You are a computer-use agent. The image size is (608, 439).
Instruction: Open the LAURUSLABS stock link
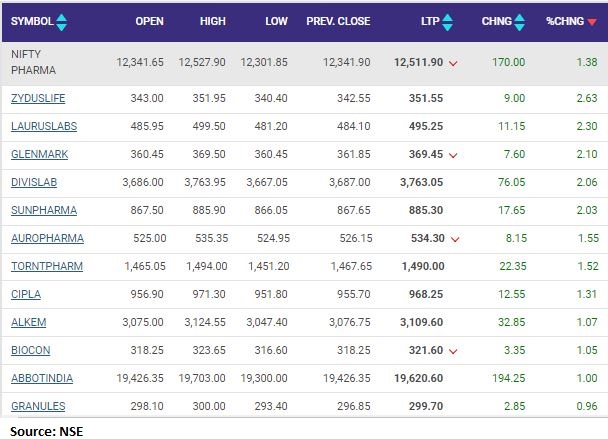[x=44, y=126]
